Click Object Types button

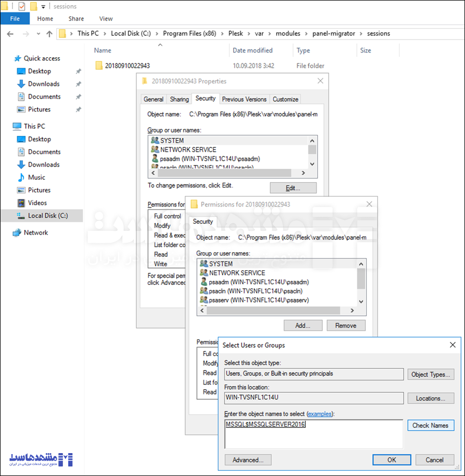[x=431, y=374]
